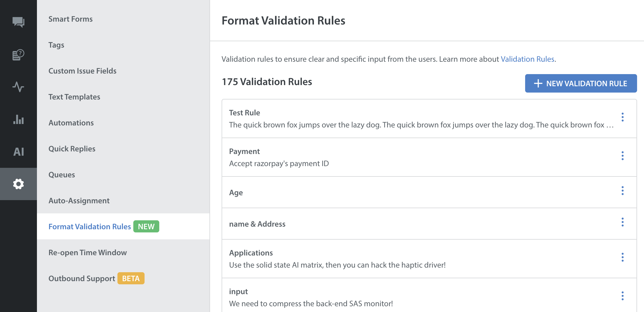644x312 pixels.
Task: Select the Quick Replies menu item
Action: 72,149
